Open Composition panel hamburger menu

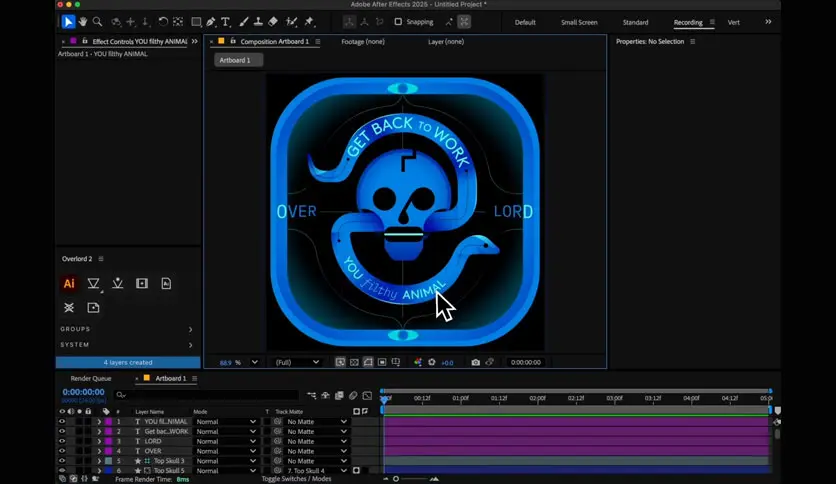pos(318,42)
